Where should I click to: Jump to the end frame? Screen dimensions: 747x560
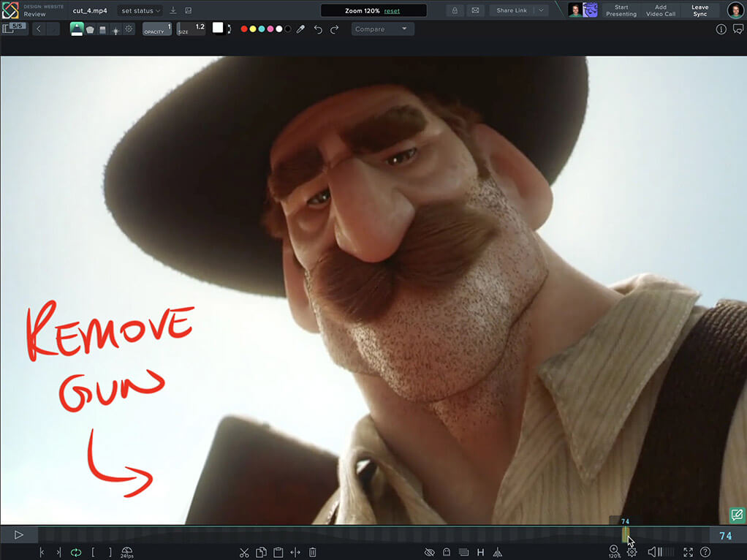58,553
